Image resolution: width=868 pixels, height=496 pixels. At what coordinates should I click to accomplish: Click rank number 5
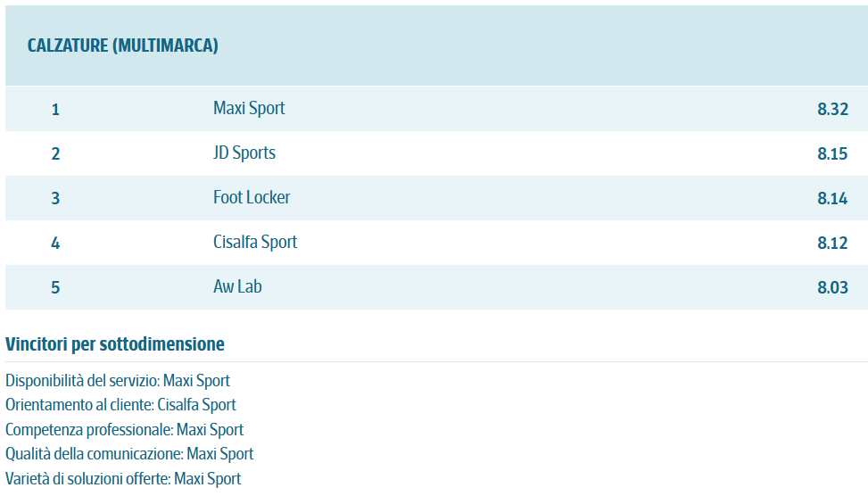(x=55, y=287)
